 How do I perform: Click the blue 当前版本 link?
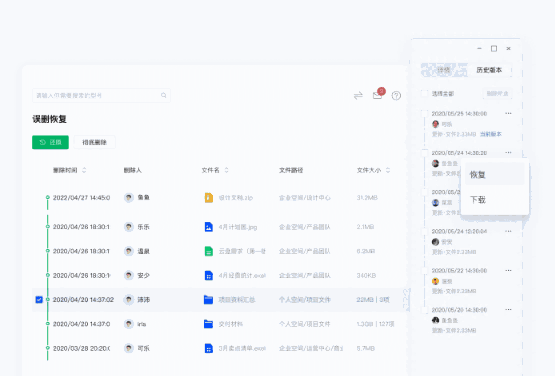491,134
